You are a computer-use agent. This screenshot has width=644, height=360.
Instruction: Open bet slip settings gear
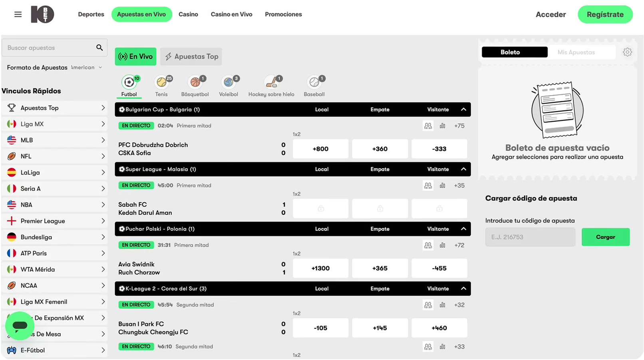(627, 52)
